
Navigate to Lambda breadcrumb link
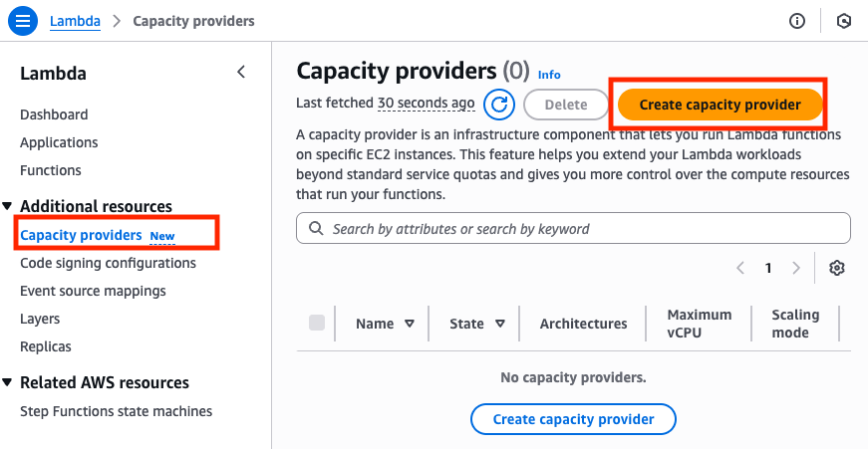point(77,20)
